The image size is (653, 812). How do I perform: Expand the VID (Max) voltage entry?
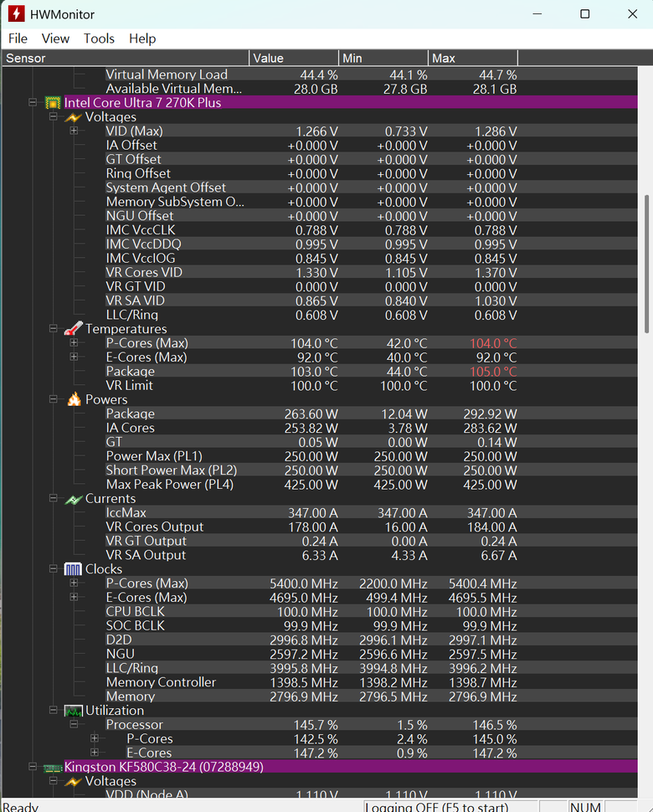[x=74, y=131]
